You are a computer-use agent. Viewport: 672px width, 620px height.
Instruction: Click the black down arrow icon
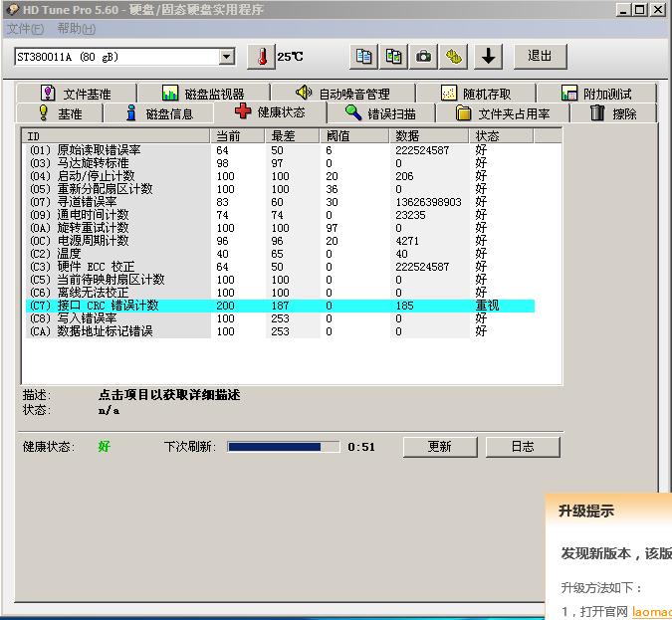488,57
